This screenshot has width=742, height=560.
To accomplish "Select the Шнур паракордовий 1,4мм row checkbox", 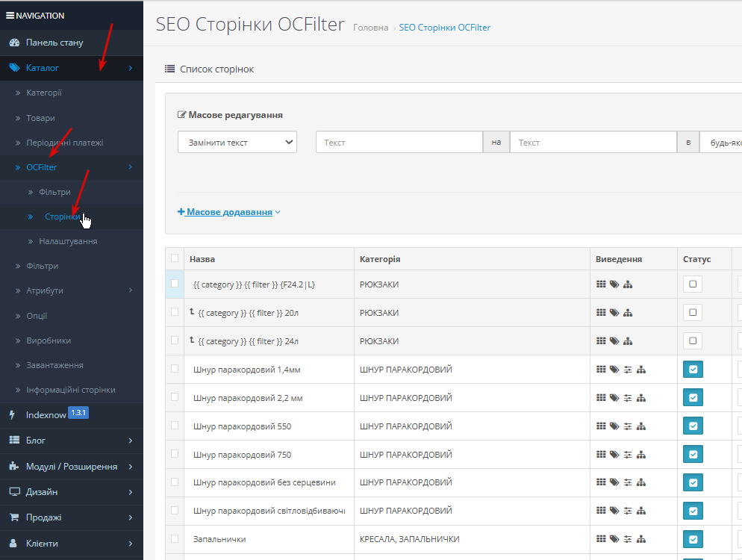I will (175, 369).
